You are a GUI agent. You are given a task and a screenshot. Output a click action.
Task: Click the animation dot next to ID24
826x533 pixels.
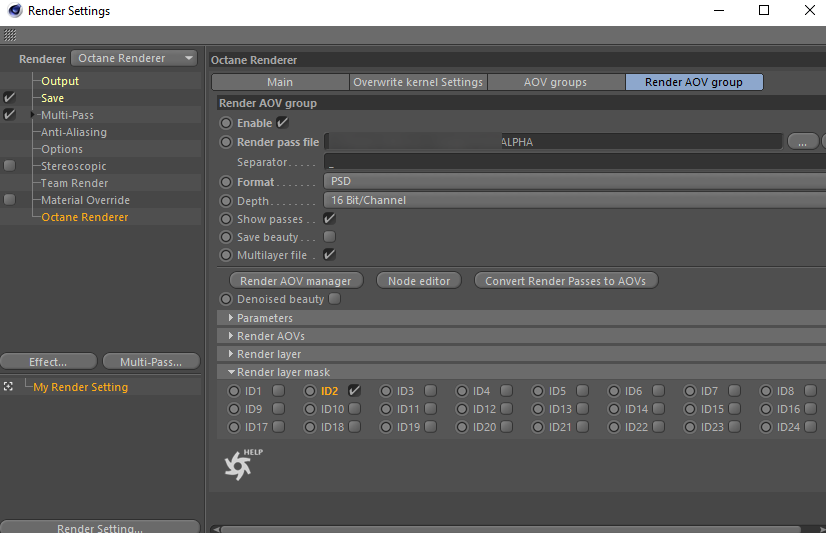click(x=766, y=427)
